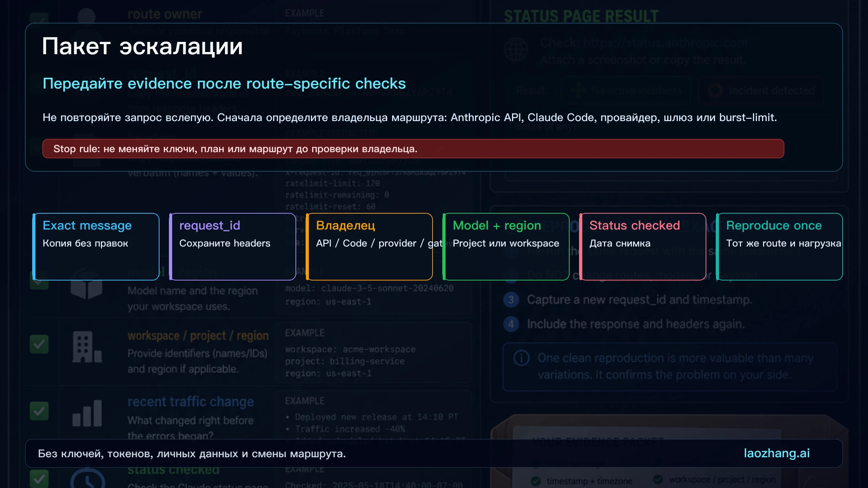Select the teal 'Reproduce once' card heading

[x=774, y=225]
